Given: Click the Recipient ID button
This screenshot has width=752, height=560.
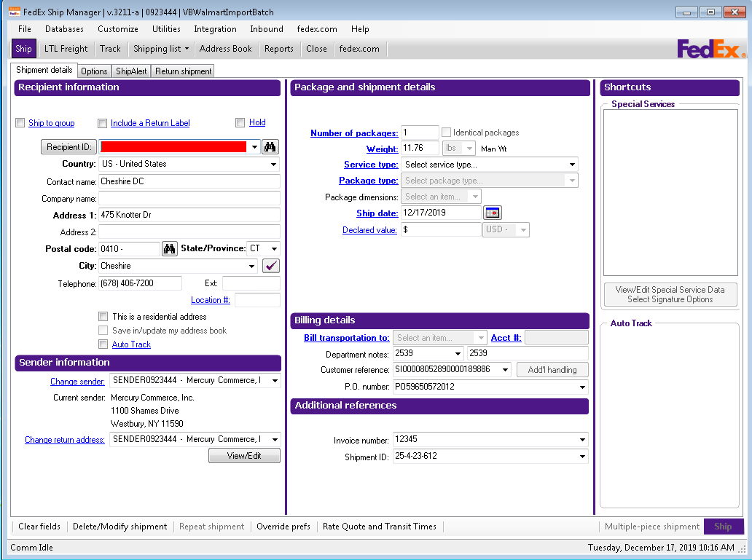Looking at the screenshot, I should (x=69, y=146).
